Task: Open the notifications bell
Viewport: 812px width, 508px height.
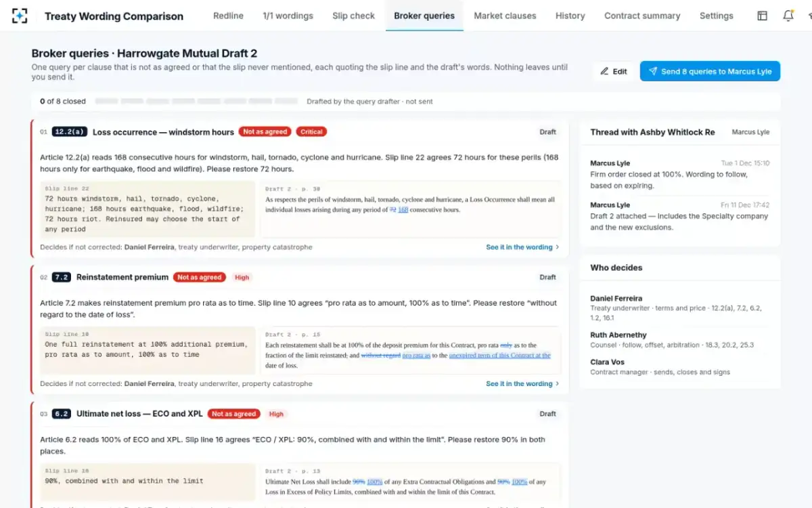Action: pos(788,16)
